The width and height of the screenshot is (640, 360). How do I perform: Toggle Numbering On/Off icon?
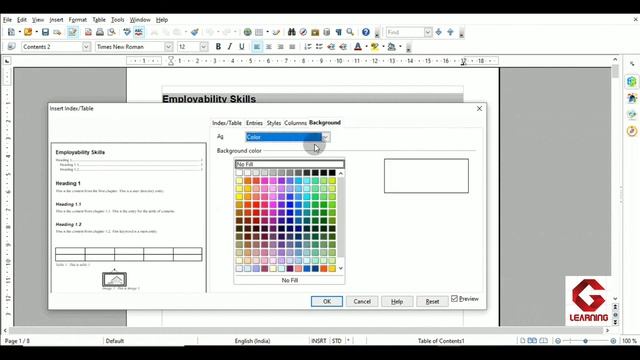coord(308,47)
